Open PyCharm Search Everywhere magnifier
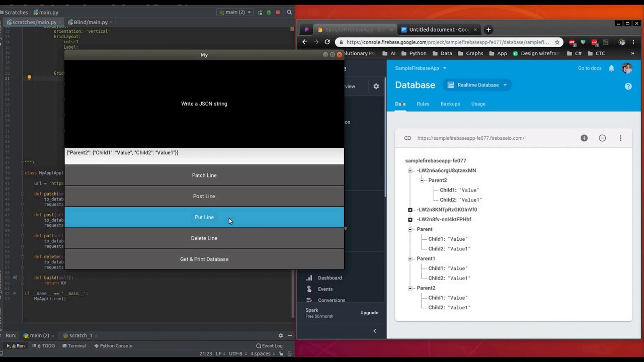The width and height of the screenshot is (644, 362). pos(289,12)
